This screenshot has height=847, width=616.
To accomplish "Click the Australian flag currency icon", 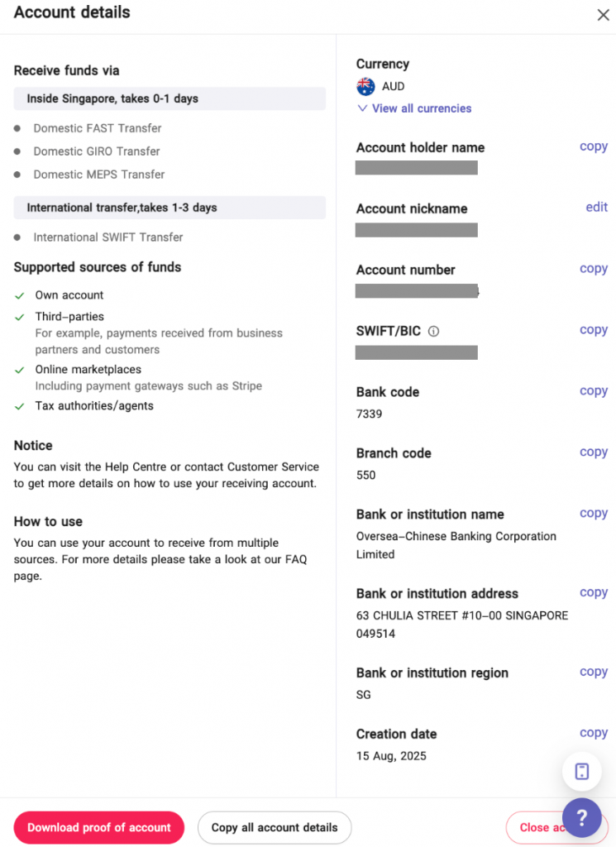I will pyautogui.click(x=365, y=86).
